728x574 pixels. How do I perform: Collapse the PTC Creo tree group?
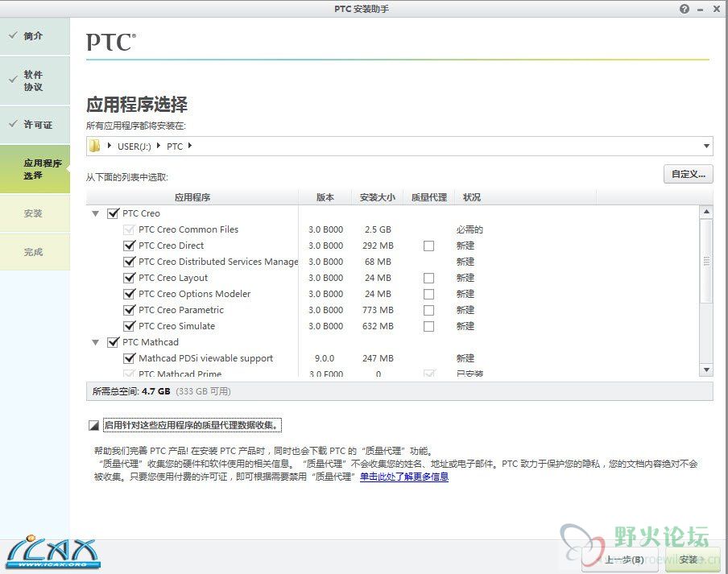(x=96, y=214)
